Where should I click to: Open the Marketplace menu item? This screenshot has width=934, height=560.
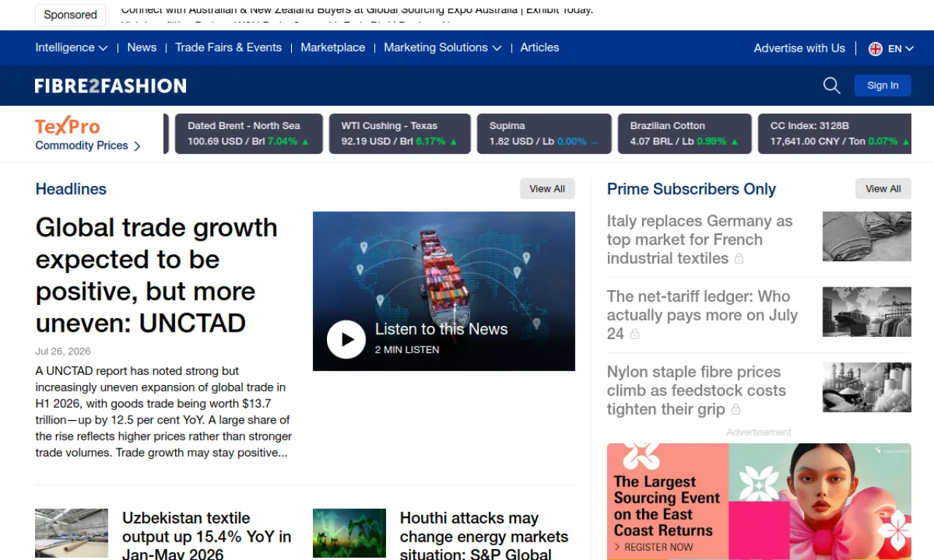pos(333,47)
